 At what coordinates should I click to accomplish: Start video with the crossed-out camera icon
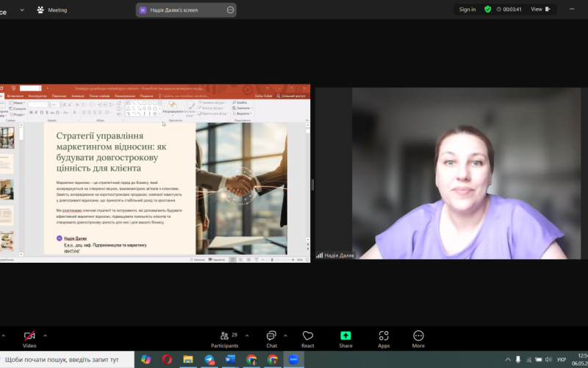point(29,336)
